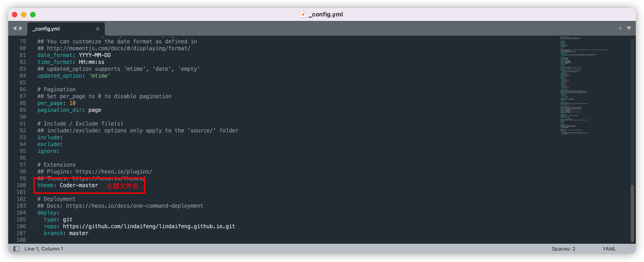Open the YAML syntax selector

pyautogui.click(x=609, y=249)
